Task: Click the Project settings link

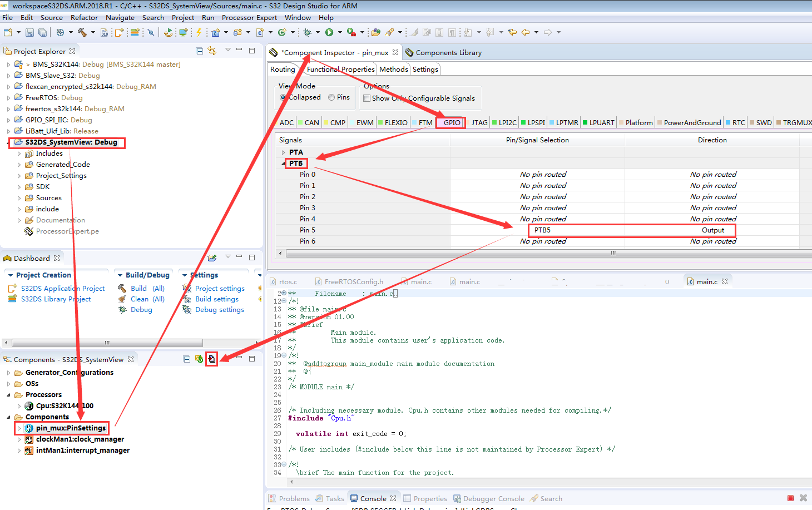Action: pyautogui.click(x=220, y=288)
